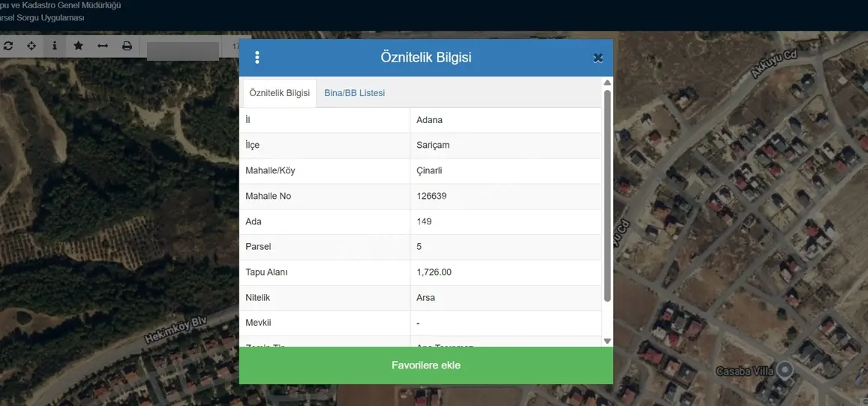Click the İlçe label cell
The height and width of the screenshot is (406, 868).
(324, 146)
